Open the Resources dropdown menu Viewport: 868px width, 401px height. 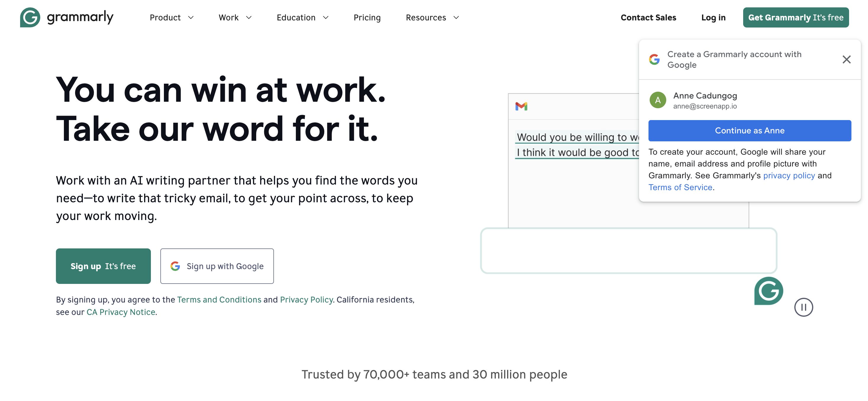(432, 17)
